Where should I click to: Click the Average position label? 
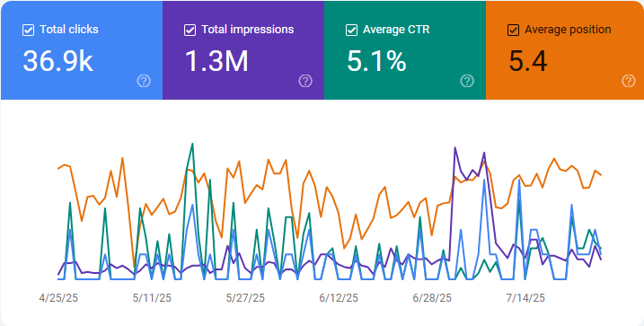pyautogui.click(x=568, y=30)
